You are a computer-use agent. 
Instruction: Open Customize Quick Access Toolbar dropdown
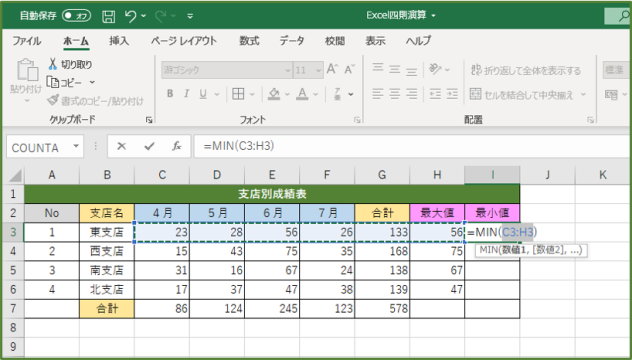[x=190, y=17]
